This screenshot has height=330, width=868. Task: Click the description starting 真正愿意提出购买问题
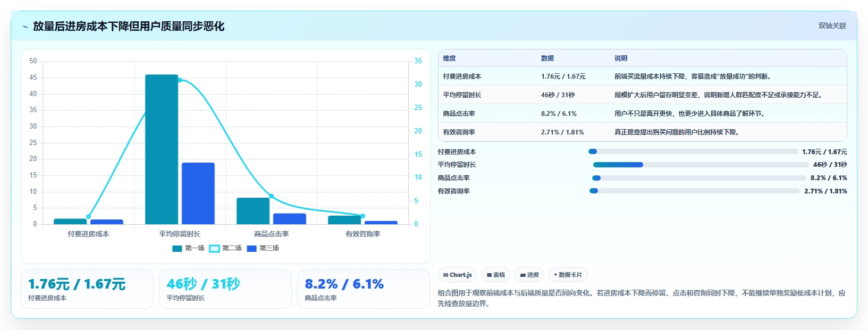[678, 132]
